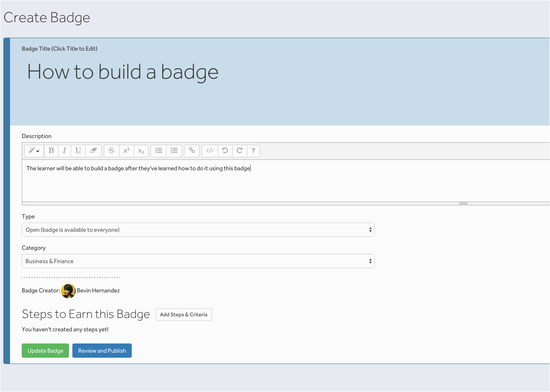The height and width of the screenshot is (392, 550).
Task: Open the Category dropdown showing Business & Finance
Action: coord(198,261)
